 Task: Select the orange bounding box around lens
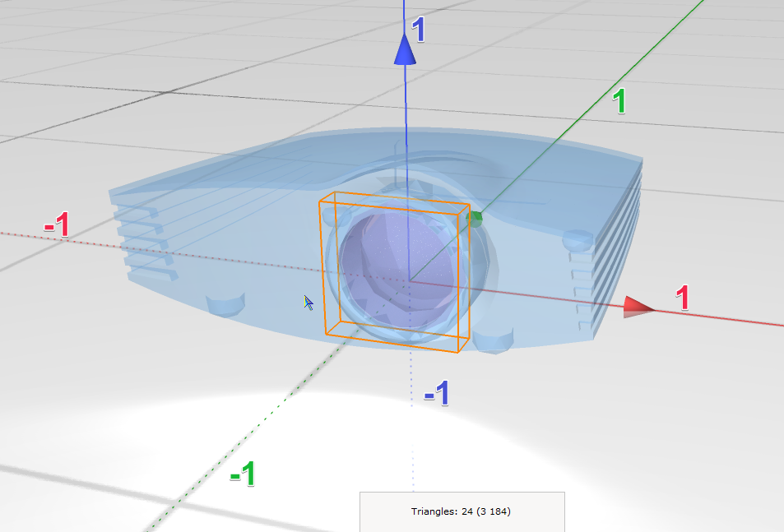coord(395,271)
